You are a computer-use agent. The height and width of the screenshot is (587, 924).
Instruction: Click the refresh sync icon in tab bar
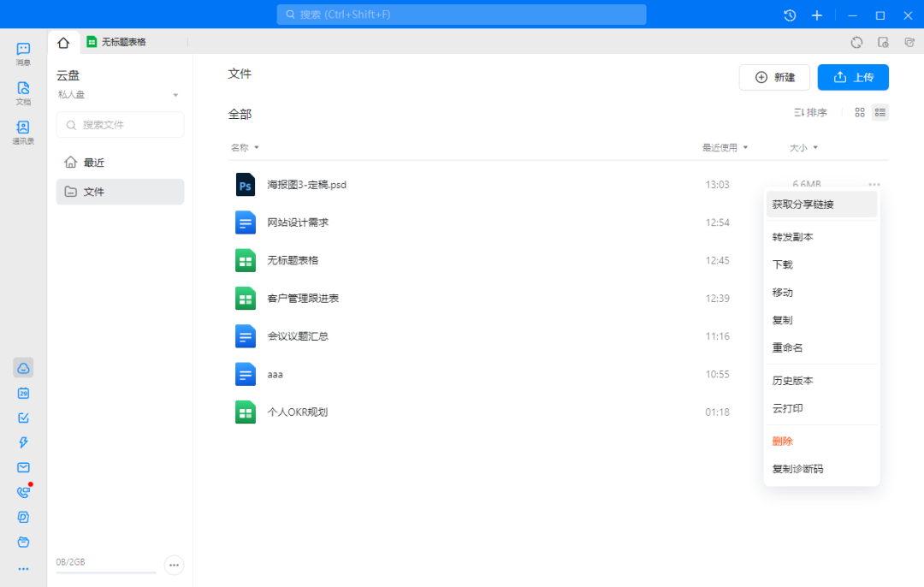tap(856, 43)
